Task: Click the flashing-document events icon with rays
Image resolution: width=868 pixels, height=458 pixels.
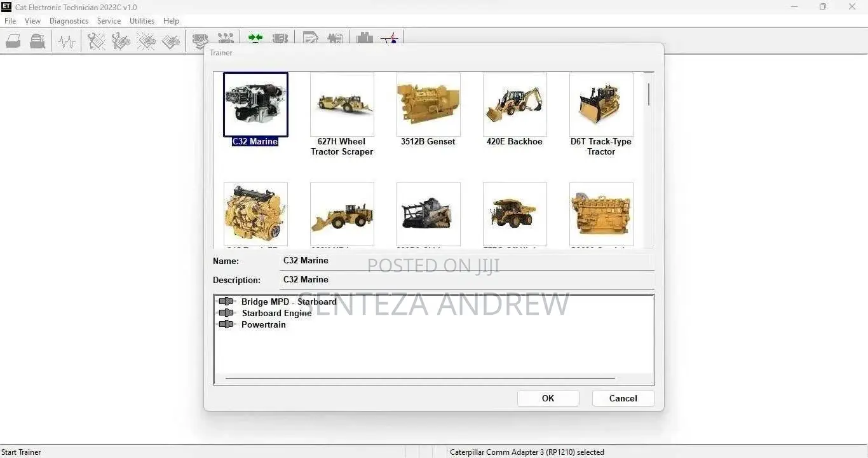Action: tap(146, 41)
